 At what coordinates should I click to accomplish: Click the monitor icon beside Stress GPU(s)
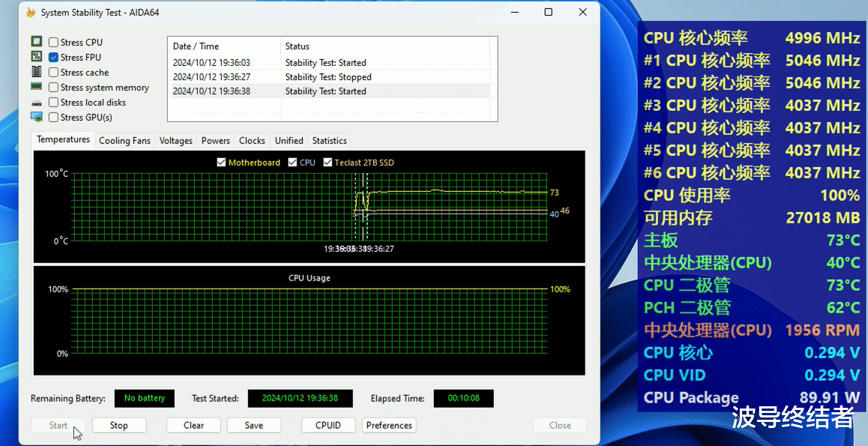pos(37,117)
